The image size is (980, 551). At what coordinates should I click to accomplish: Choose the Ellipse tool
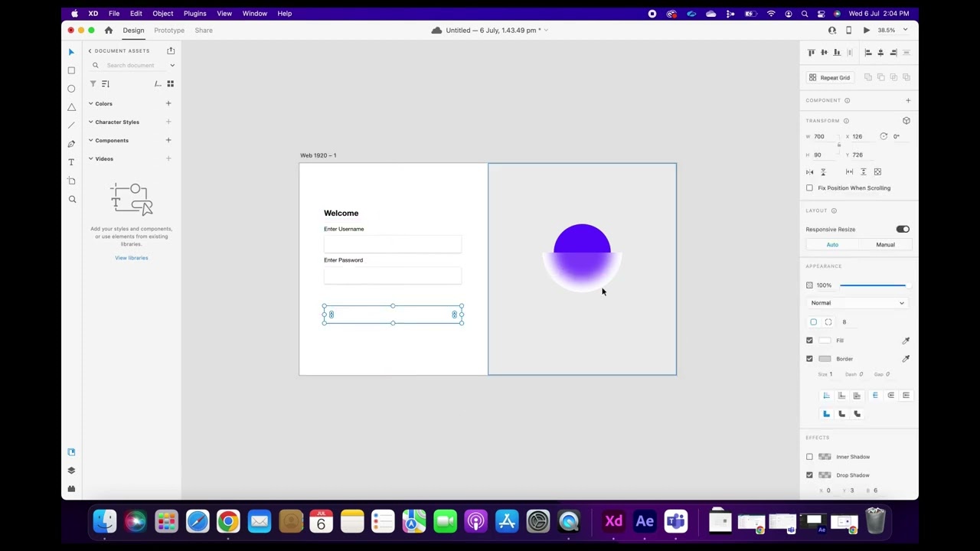(71, 89)
